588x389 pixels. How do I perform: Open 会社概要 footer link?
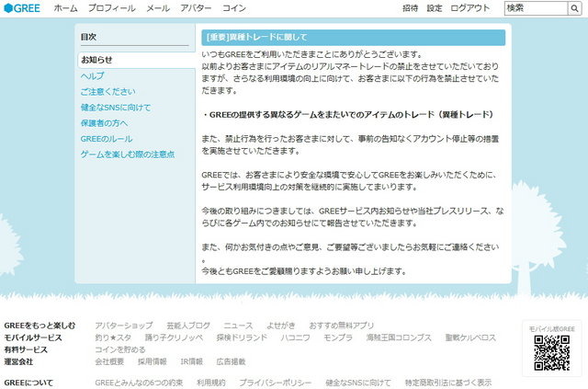[x=109, y=361]
